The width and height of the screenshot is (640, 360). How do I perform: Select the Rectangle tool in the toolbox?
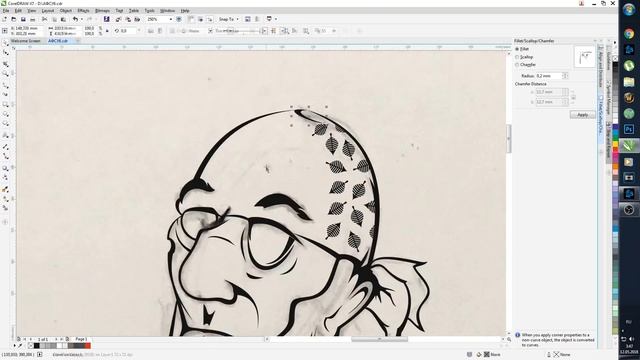pyautogui.click(x=5, y=104)
